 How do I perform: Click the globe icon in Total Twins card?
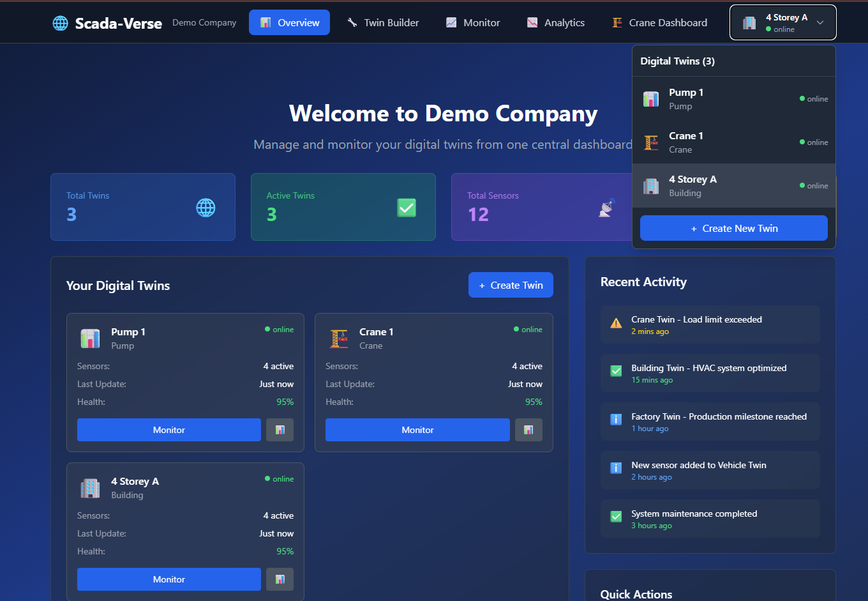coord(206,208)
